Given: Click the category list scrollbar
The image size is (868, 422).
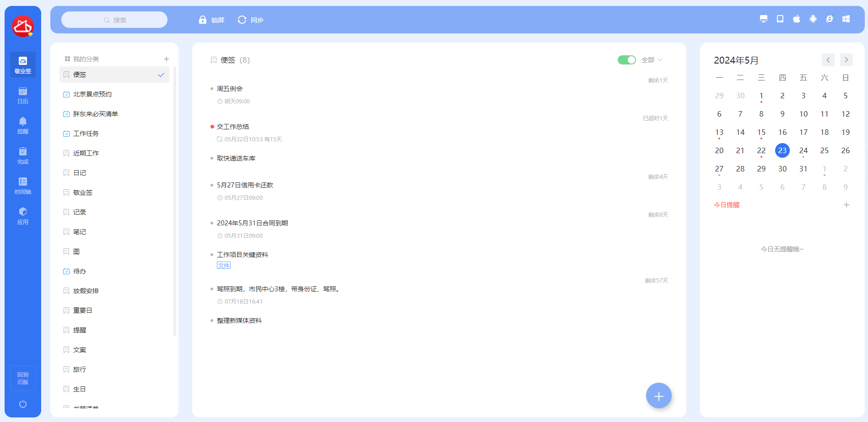Looking at the screenshot, I should pos(175,201).
